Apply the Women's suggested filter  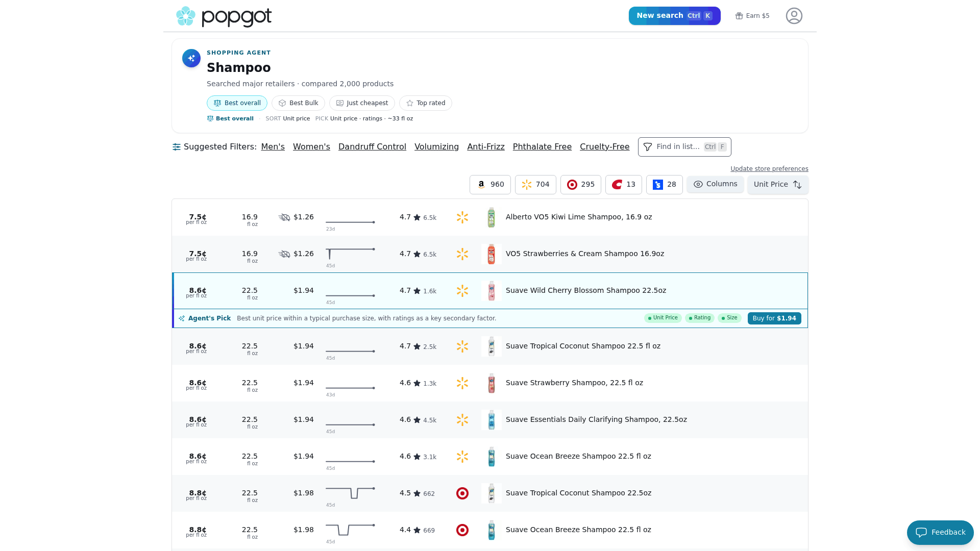click(x=311, y=147)
